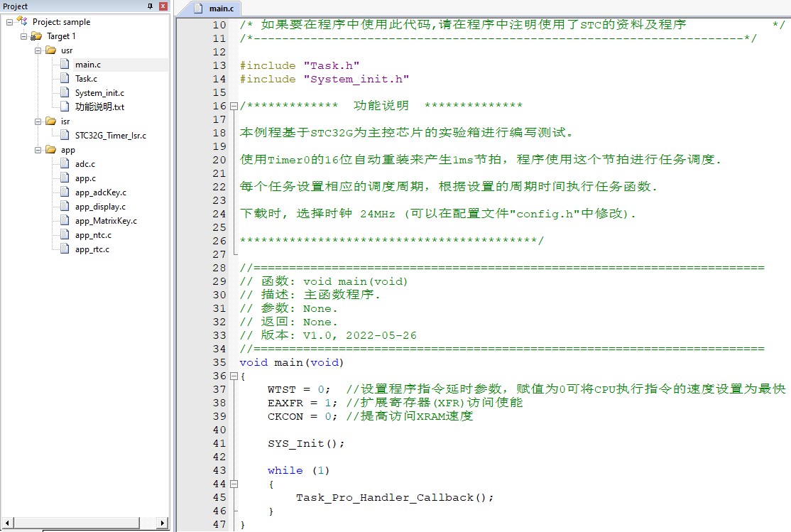Click the System_init.c file icon

(x=65, y=92)
